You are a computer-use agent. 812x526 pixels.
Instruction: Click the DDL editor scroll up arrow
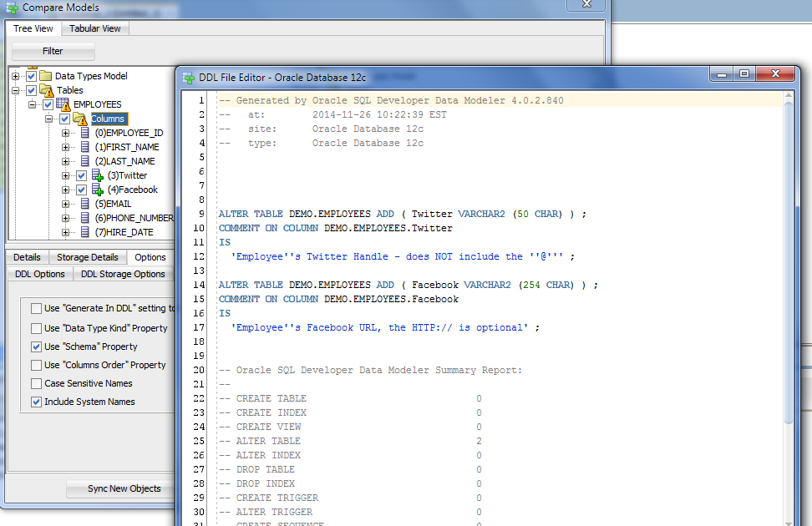pyautogui.click(x=789, y=96)
